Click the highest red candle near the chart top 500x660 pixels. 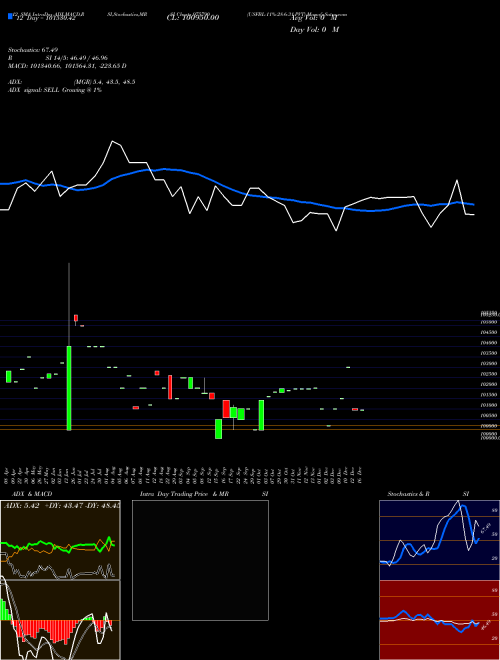pos(76,319)
